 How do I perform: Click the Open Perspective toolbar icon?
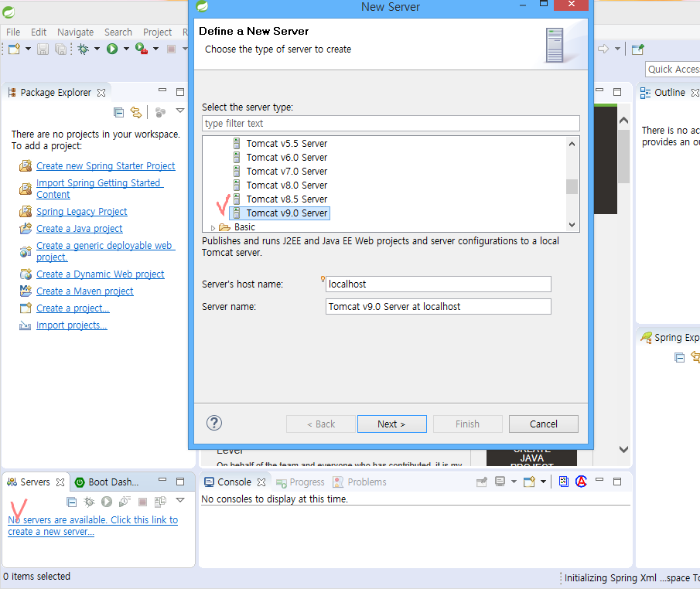pos(637,49)
